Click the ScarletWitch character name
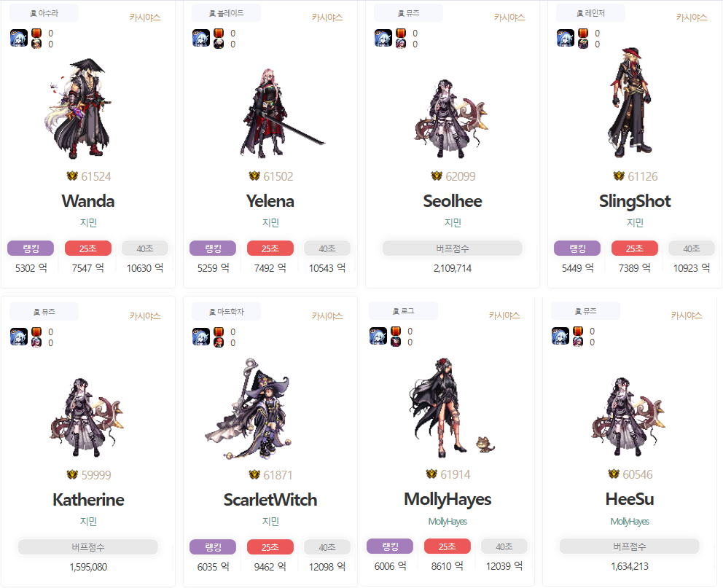This screenshot has height=588, width=723. [270, 500]
